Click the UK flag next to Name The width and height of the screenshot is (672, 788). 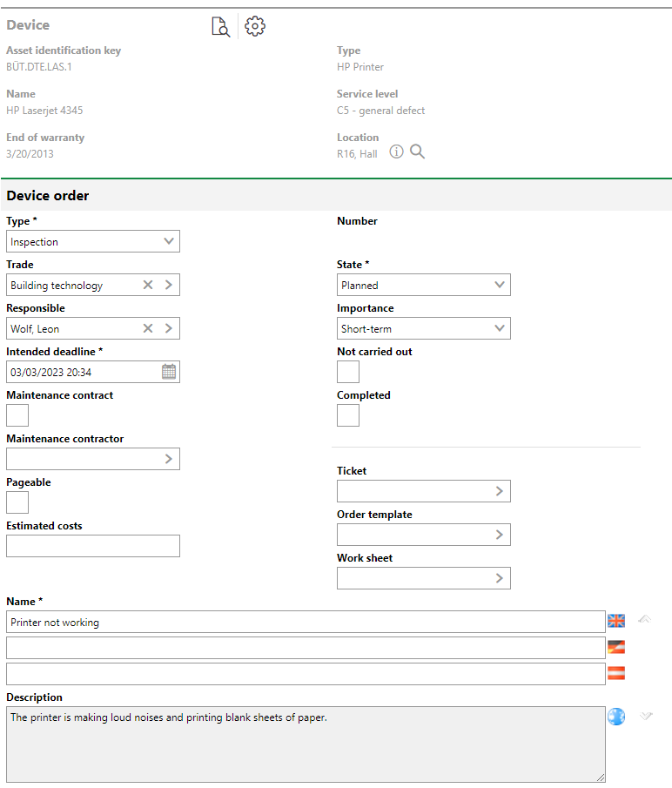point(616,621)
